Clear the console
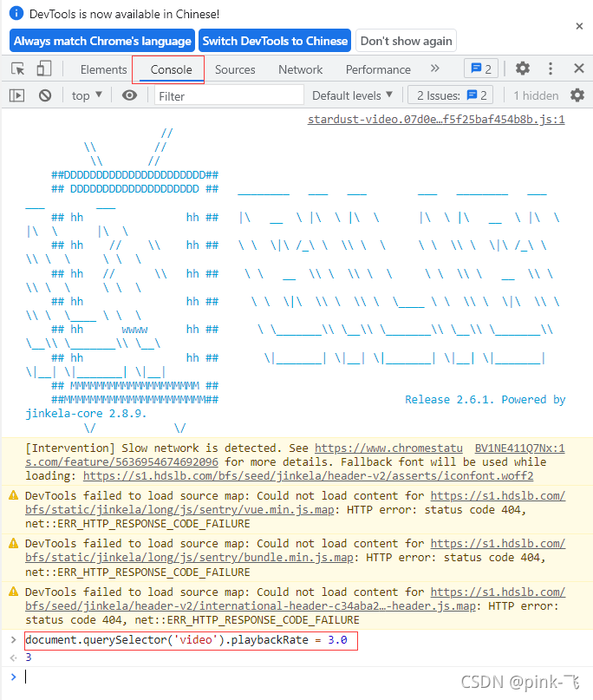The height and width of the screenshot is (700, 593). [x=44, y=95]
